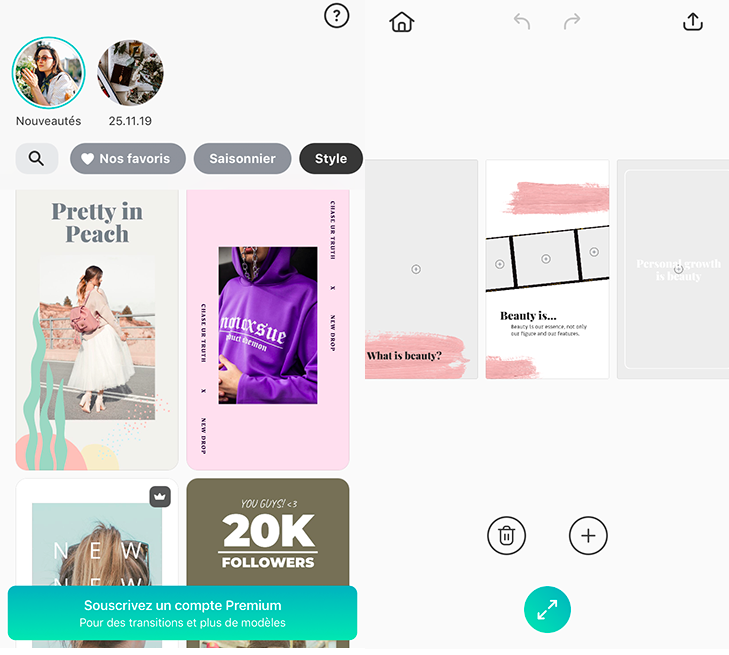Go to home screen via house icon

click(x=401, y=22)
